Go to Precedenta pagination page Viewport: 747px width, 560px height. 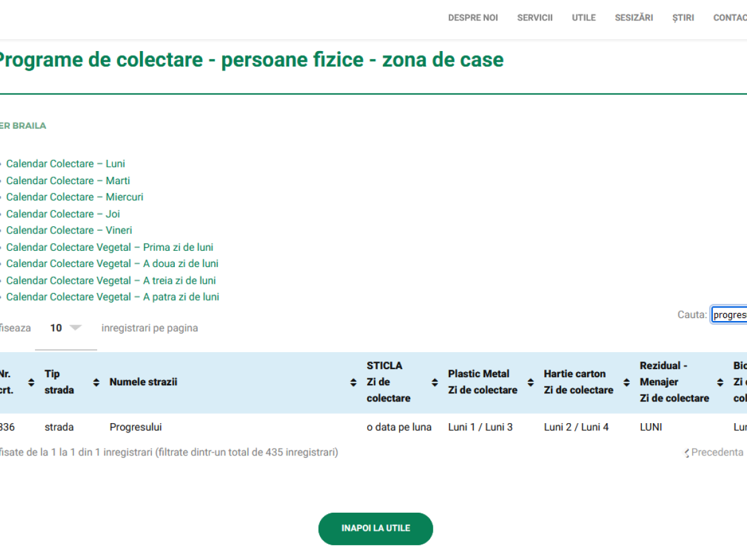coord(716,452)
